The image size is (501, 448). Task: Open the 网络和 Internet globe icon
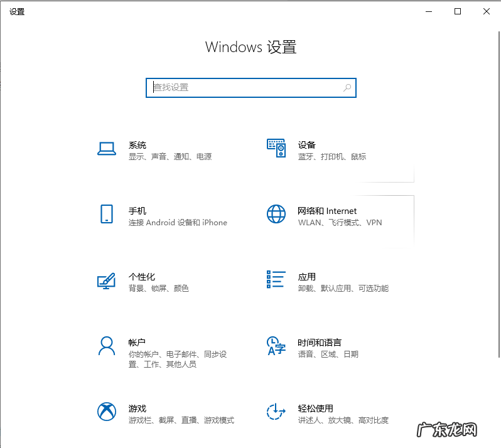coord(276,214)
